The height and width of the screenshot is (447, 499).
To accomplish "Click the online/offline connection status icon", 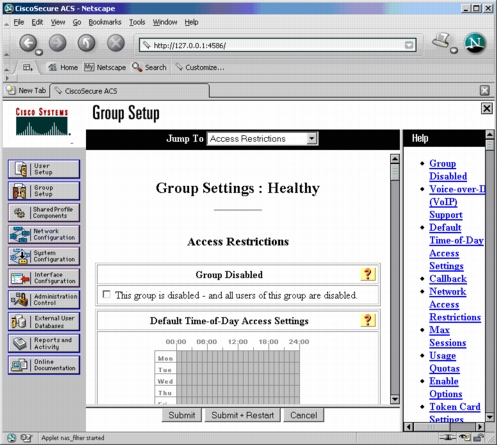I will coord(447,437).
